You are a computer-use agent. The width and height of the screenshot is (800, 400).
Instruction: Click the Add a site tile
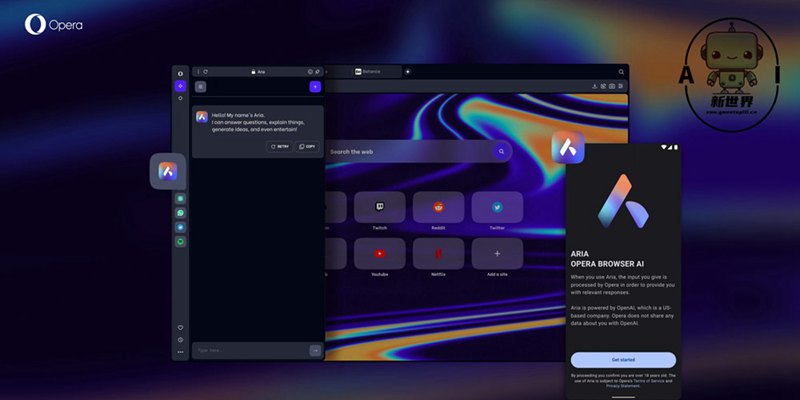coord(497,253)
